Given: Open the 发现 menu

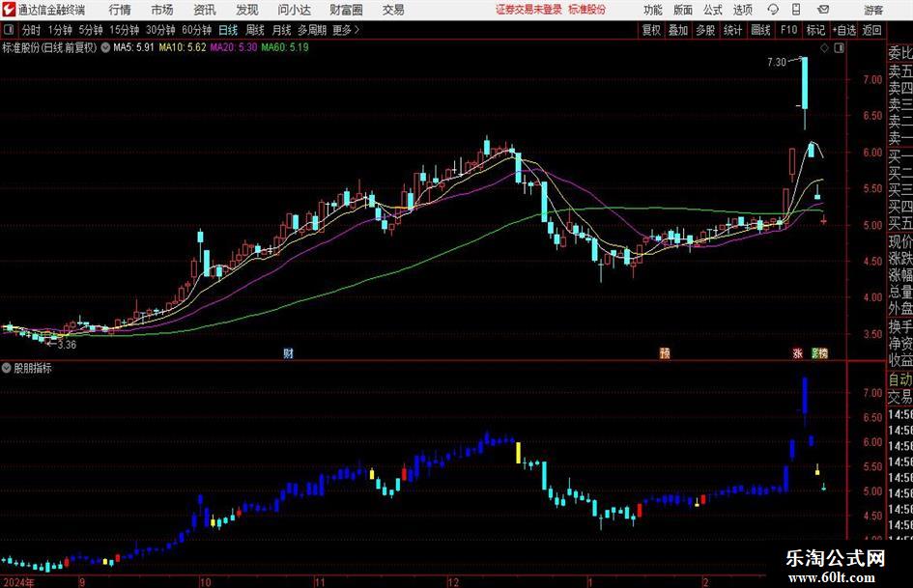Looking at the screenshot, I should click(x=247, y=10).
